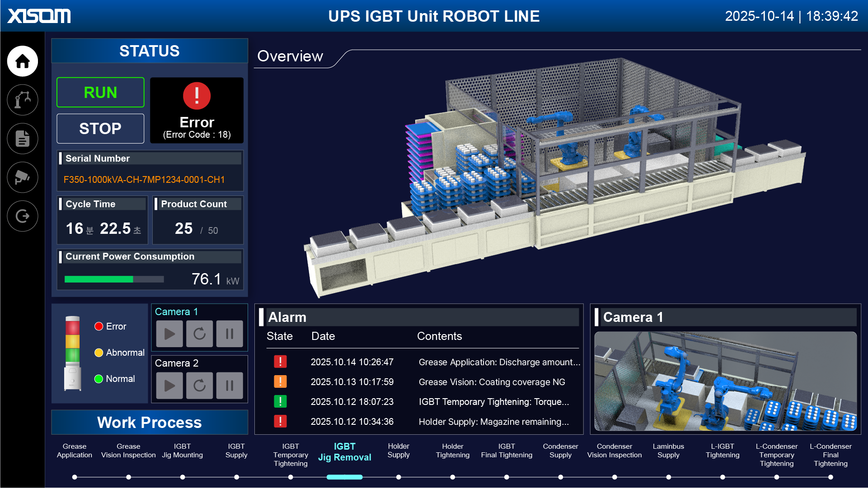This screenshot has height=488, width=868.
Task: Refresh the Camera 1 feed
Action: (199, 334)
